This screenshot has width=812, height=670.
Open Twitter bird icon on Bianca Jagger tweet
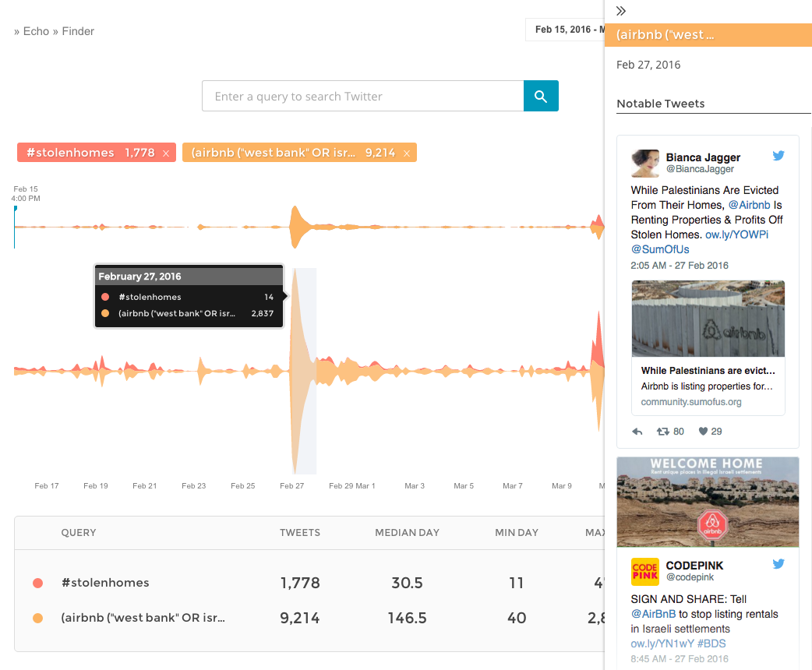(778, 155)
